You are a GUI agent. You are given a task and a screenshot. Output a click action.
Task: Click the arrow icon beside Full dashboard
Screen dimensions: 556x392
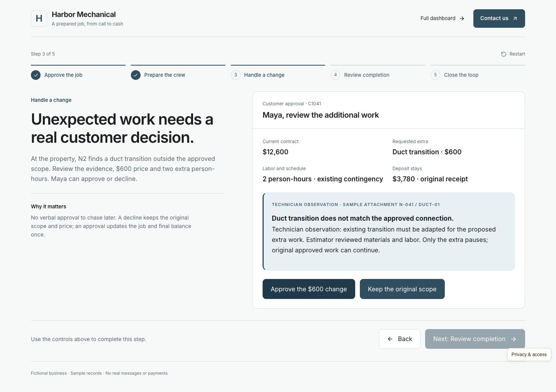click(462, 19)
